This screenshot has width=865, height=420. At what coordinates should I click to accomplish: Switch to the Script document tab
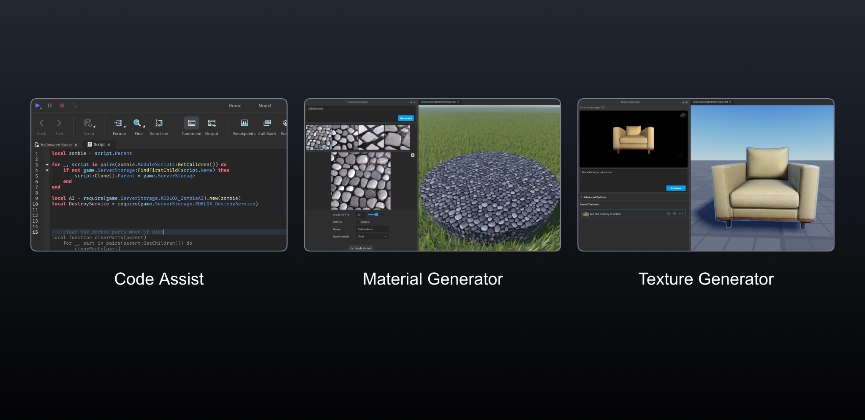97,145
